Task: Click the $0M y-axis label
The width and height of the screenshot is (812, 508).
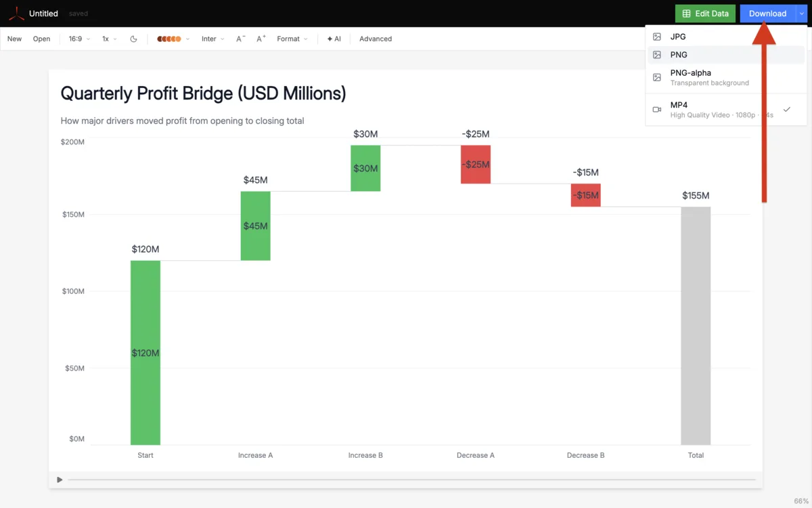Action: pos(76,439)
